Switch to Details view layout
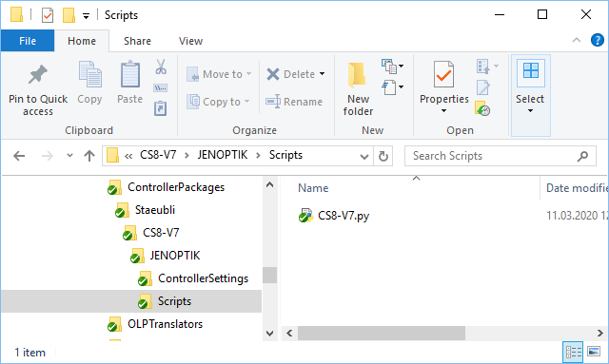The width and height of the screenshot is (609, 364). 573,352
